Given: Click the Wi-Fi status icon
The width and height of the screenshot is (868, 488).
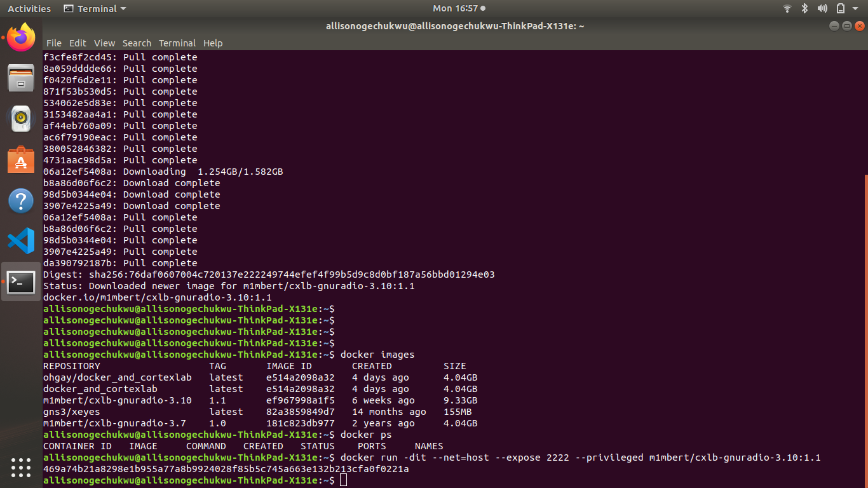Looking at the screenshot, I should pos(787,9).
